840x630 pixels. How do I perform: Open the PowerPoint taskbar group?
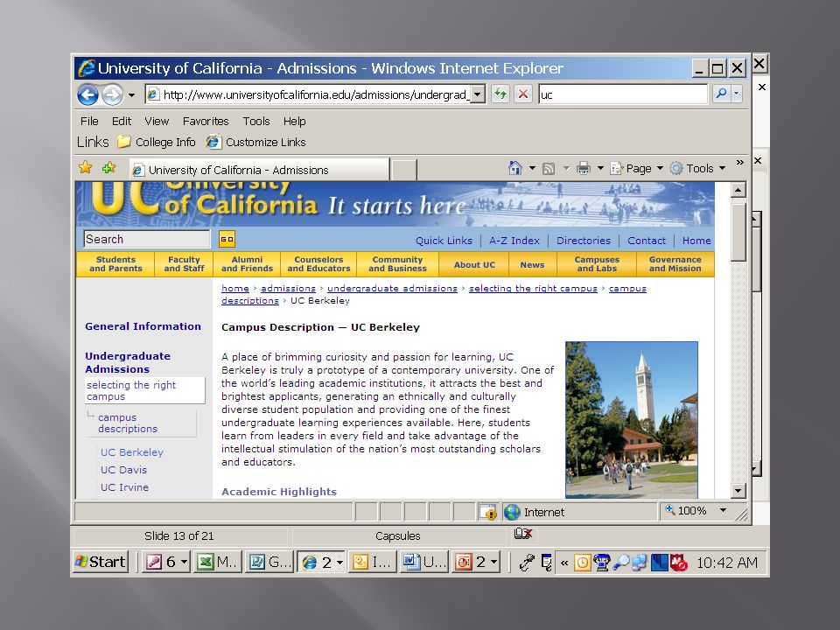tap(476, 562)
